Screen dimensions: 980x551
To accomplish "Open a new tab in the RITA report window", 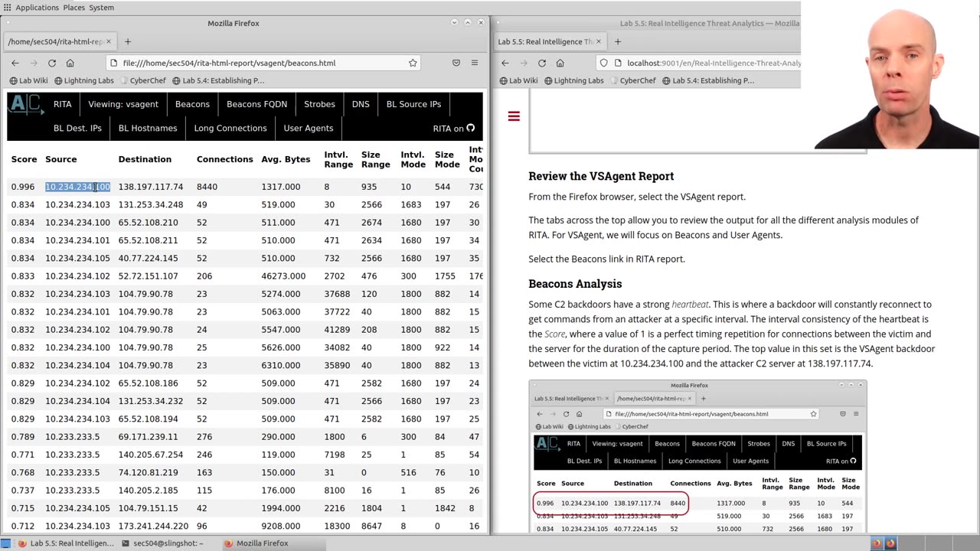I will point(128,41).
